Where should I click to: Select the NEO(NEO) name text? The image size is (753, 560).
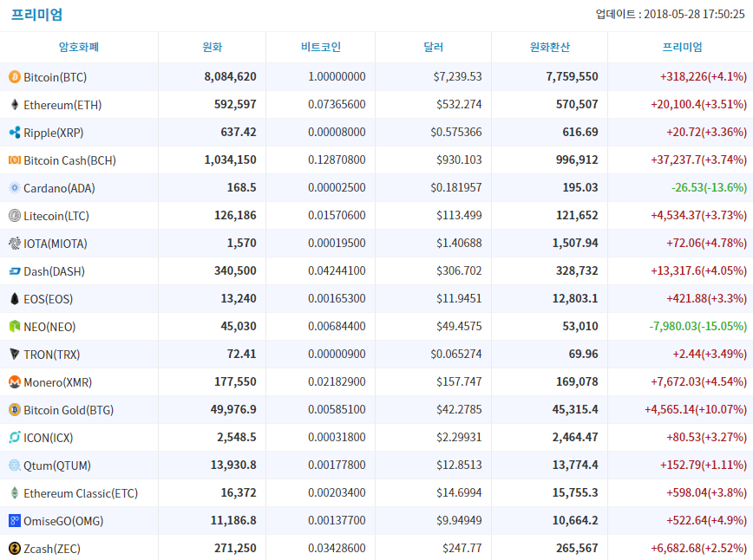(x=50, y=328)
